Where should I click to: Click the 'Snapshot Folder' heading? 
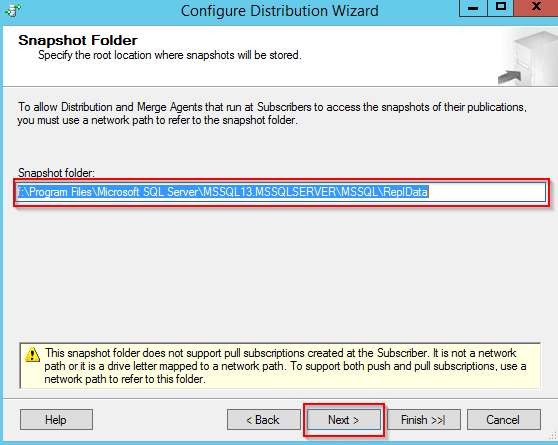78,40
